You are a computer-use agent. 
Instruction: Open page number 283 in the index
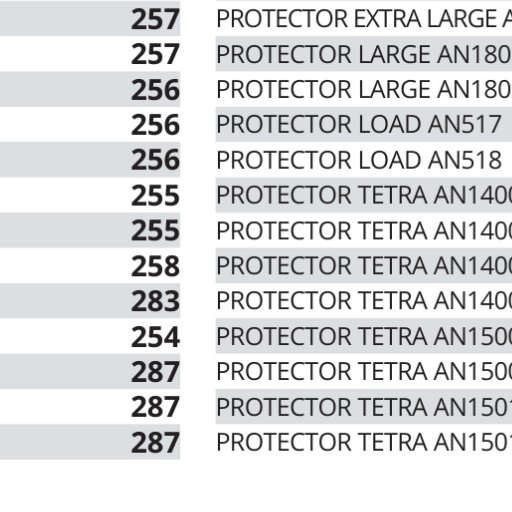click(155, 301)
